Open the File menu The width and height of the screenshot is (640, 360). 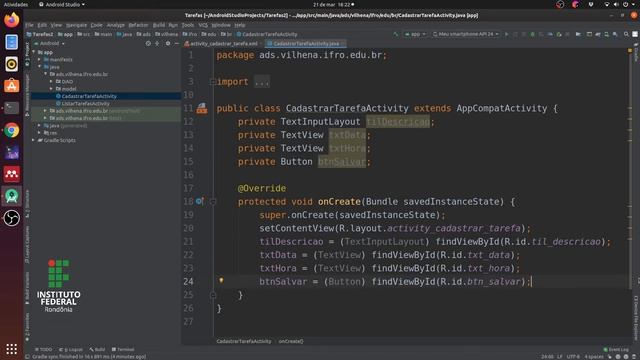click(x=29, y=25)
